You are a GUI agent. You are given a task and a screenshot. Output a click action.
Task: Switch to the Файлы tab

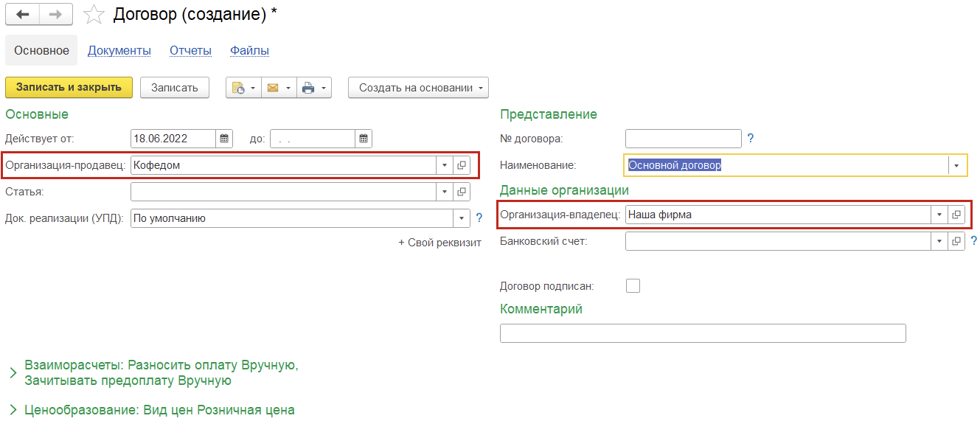tap(249, 51)
